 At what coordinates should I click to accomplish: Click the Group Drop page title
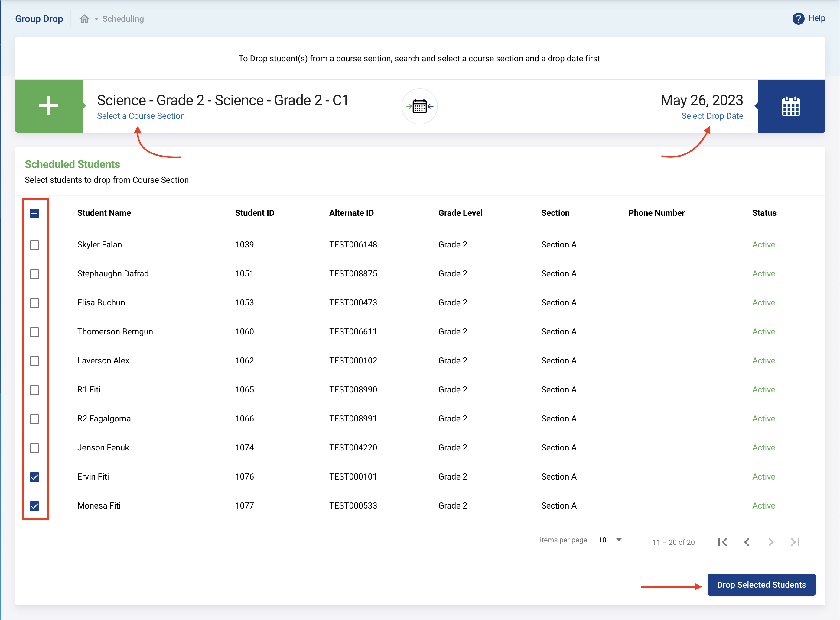[39, 19]
